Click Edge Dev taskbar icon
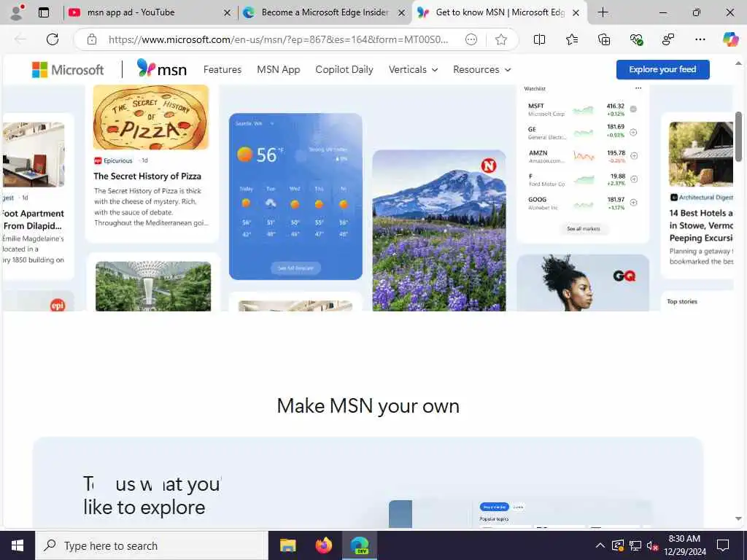The image size is (747, 560). point(360,545)
